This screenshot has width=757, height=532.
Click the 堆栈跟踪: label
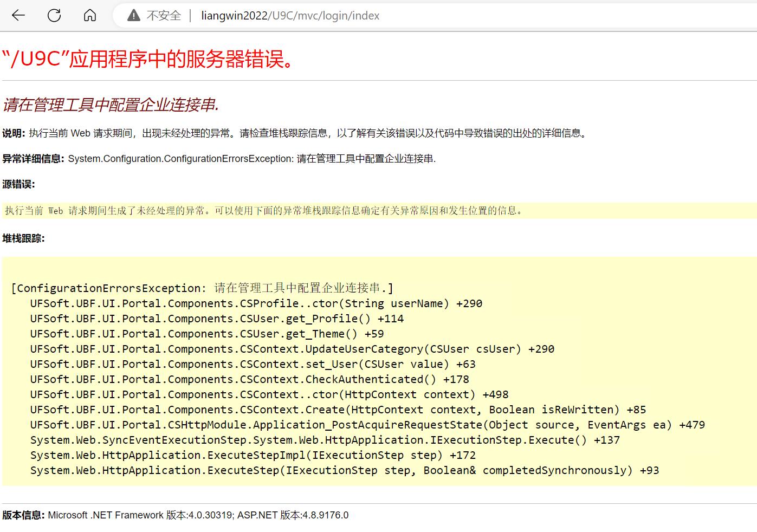click(23, 238)
